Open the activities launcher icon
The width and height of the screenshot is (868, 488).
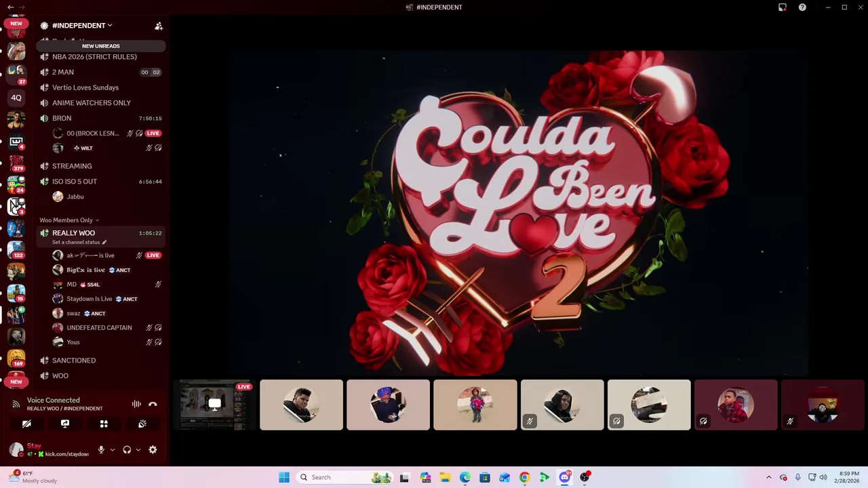104,424
